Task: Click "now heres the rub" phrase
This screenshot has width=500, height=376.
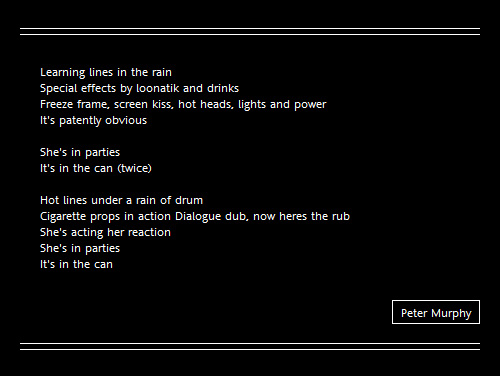Action: 301,216
